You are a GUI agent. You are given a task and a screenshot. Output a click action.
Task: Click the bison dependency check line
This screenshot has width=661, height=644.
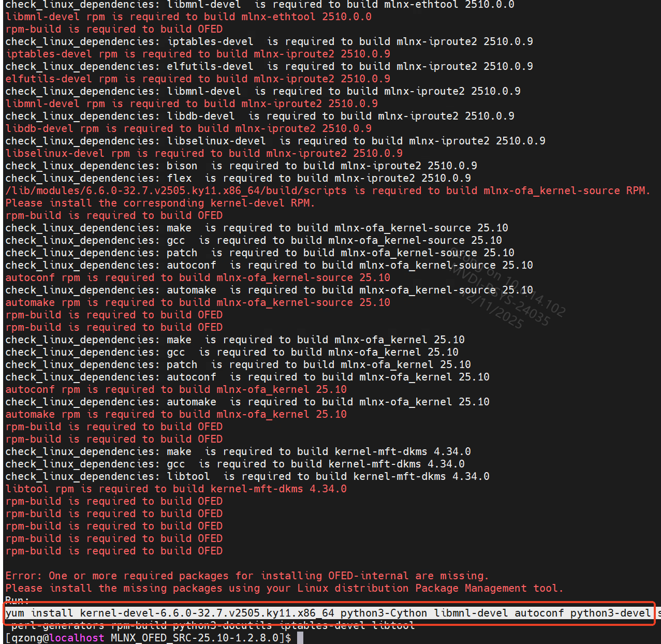pyautogui.click(x=241, y=166)
